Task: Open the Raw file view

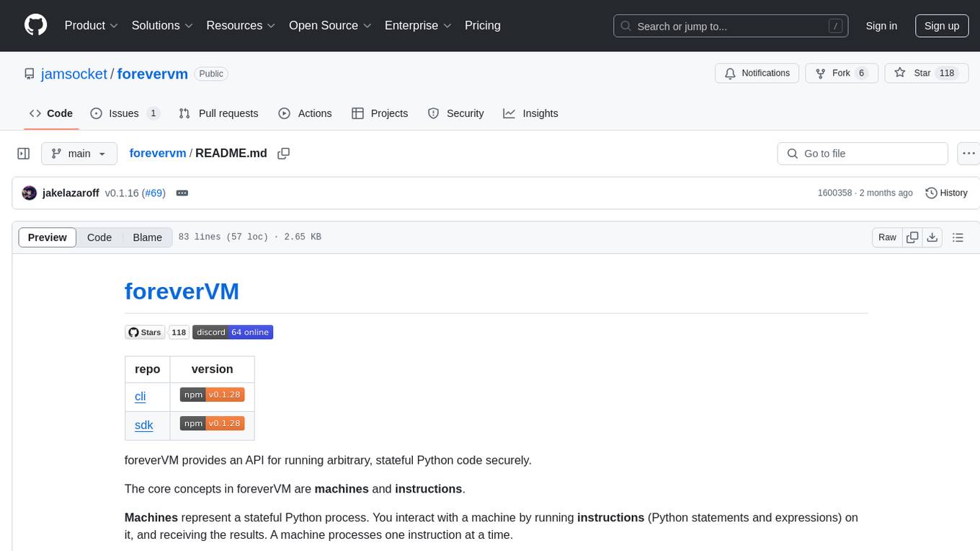Action: (887, 237)
